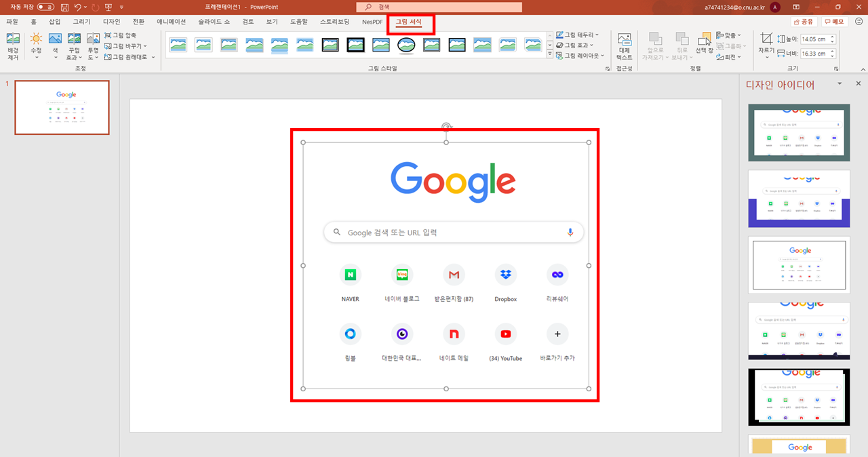Switch to the 그리기 tab
868x457 pixels.
(x=81, y=22)
